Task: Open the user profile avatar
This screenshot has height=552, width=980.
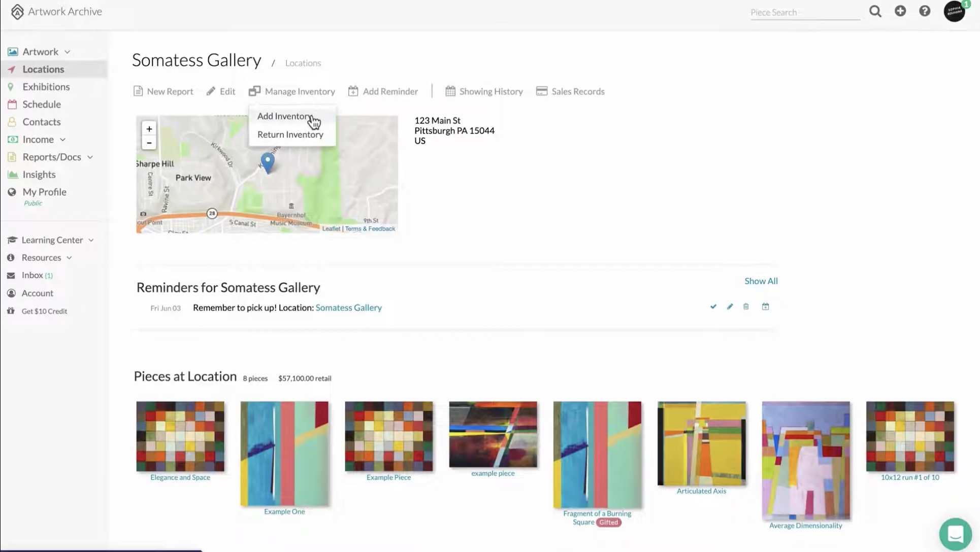Action: 955,11
